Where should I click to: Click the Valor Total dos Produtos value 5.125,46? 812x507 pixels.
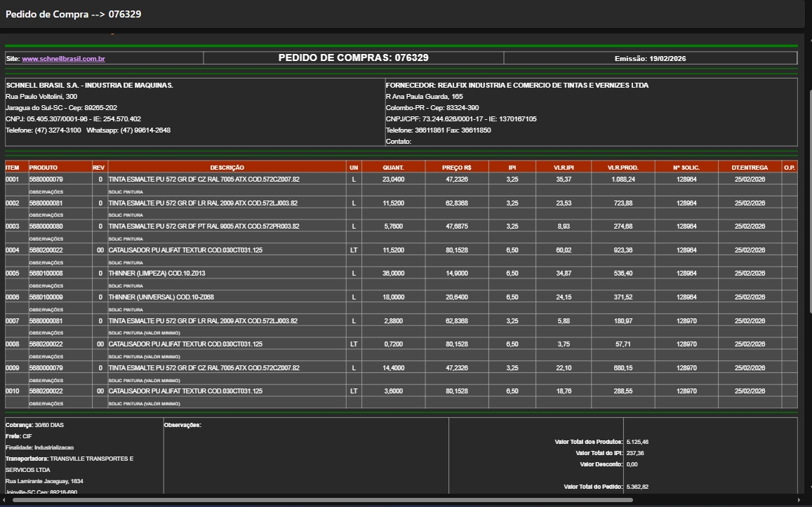pyautogui.click(x=639, y=442)
